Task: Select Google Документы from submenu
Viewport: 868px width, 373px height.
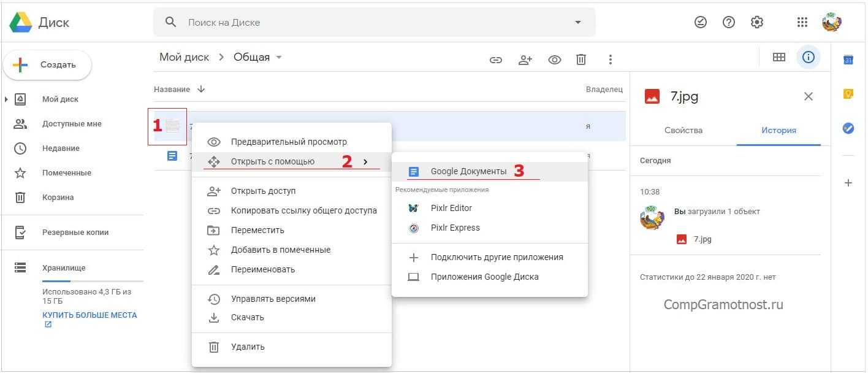Action: point(468,171)
